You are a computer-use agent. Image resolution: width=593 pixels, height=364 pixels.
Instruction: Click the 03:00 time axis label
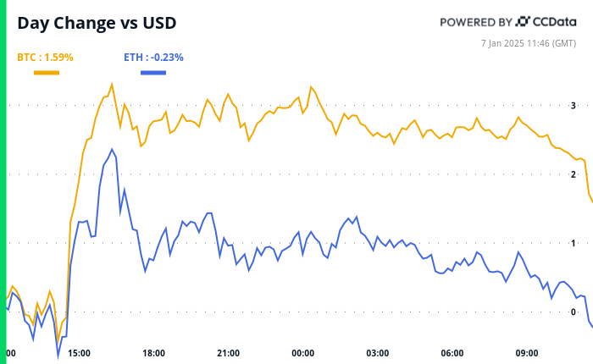[377, 353]
